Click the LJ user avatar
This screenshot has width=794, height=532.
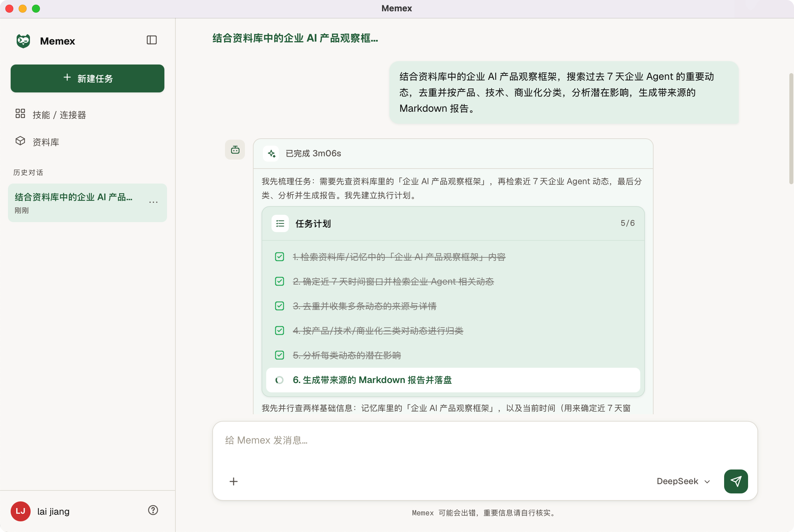(x=20, y=511)
